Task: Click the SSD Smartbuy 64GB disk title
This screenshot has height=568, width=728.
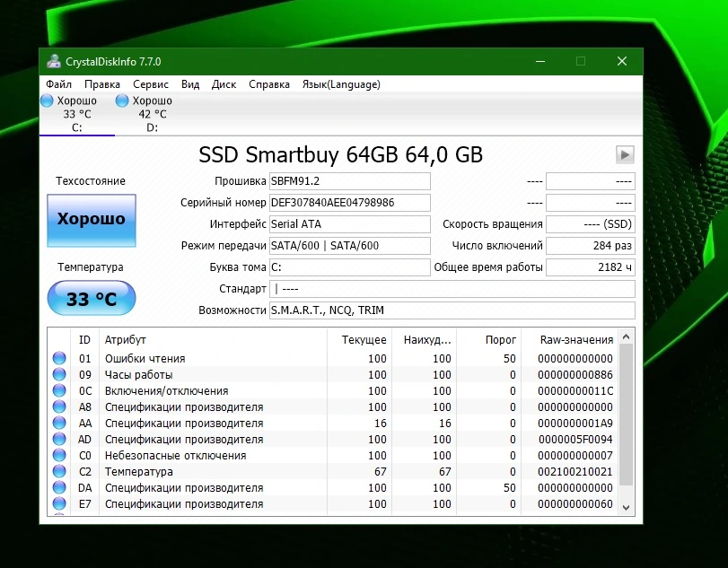Action: tap(341, 154)
